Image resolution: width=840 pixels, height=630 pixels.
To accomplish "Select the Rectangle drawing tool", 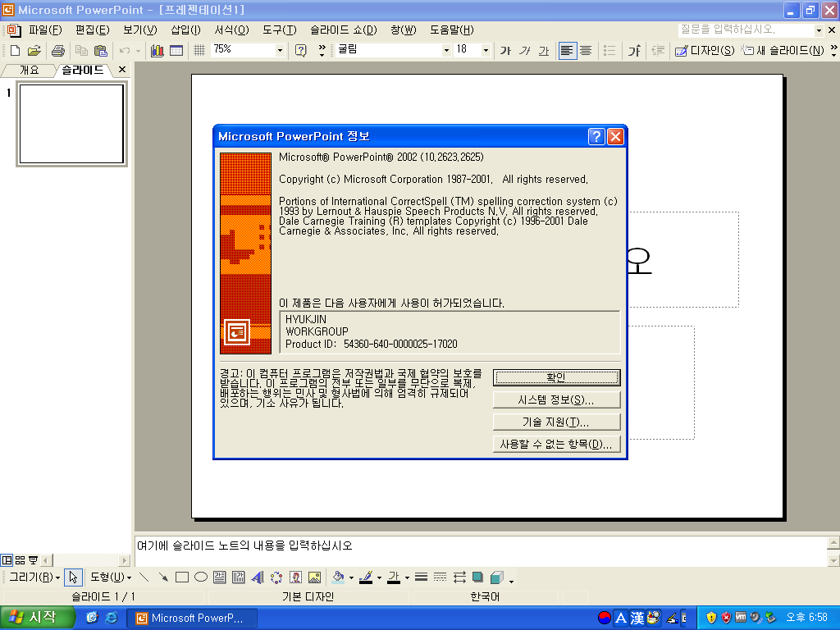I will click(x=182, y=577).
